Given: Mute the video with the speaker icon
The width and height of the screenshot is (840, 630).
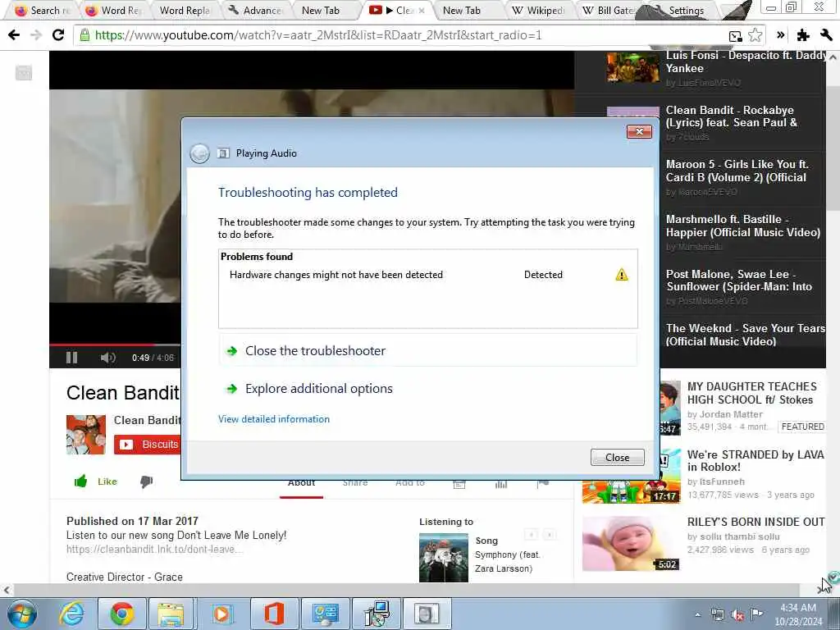Looking at the screenshot, I should coord(107,358).
